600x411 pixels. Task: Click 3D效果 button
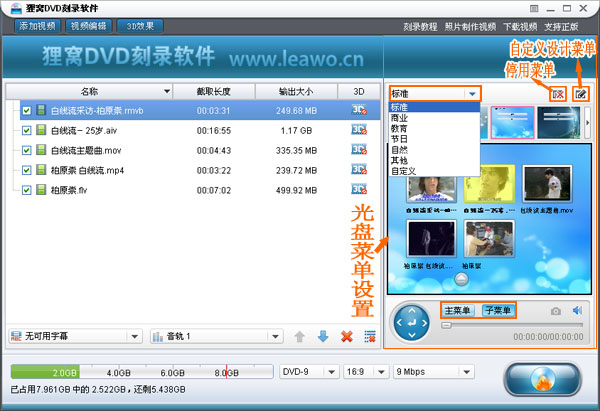140,26
